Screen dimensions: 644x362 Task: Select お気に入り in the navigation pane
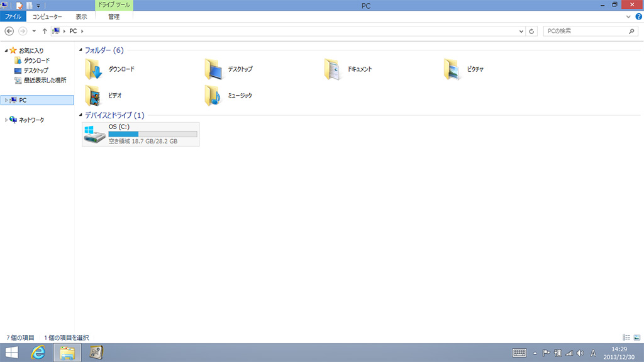coord(31,50)
